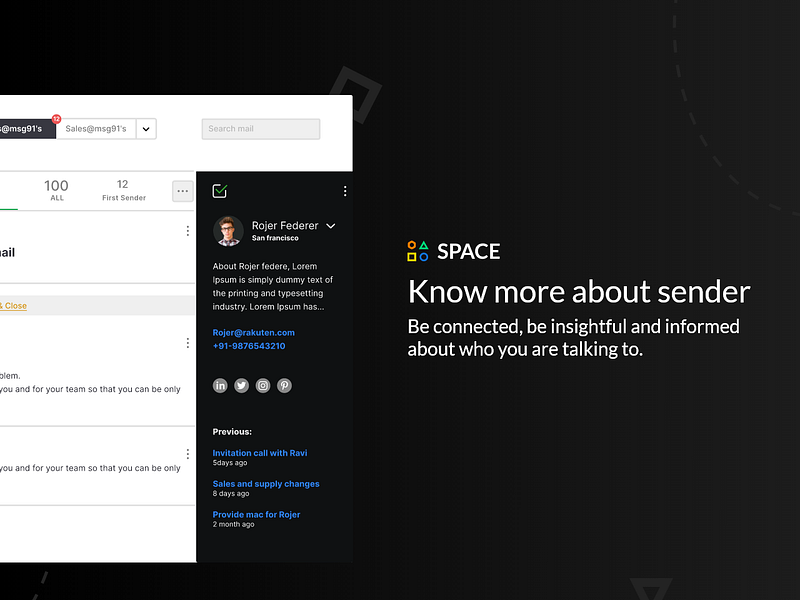
Task: Switch to the ALL tab showing 100 emails
Action: 56,190
